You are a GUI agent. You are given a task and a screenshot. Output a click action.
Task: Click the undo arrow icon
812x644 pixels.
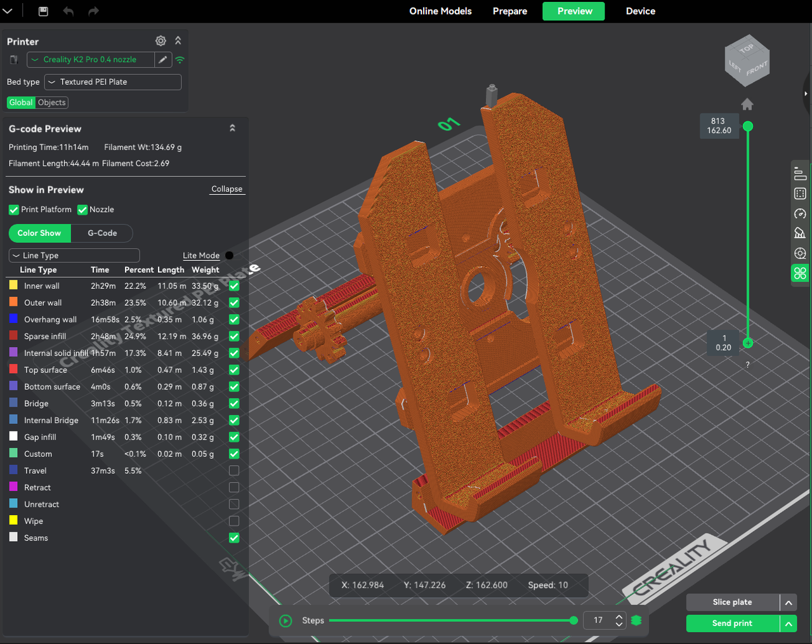click(69, 11)
